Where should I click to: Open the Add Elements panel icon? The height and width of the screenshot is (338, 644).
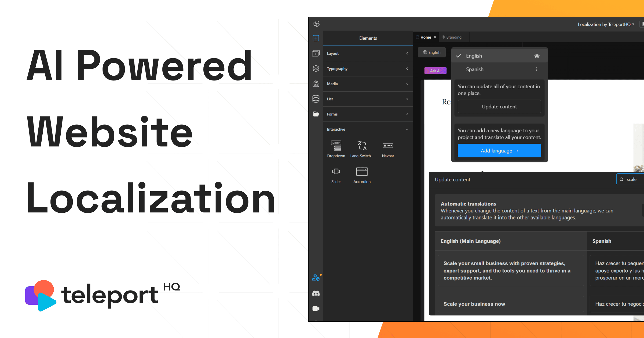tap(316, 38)
